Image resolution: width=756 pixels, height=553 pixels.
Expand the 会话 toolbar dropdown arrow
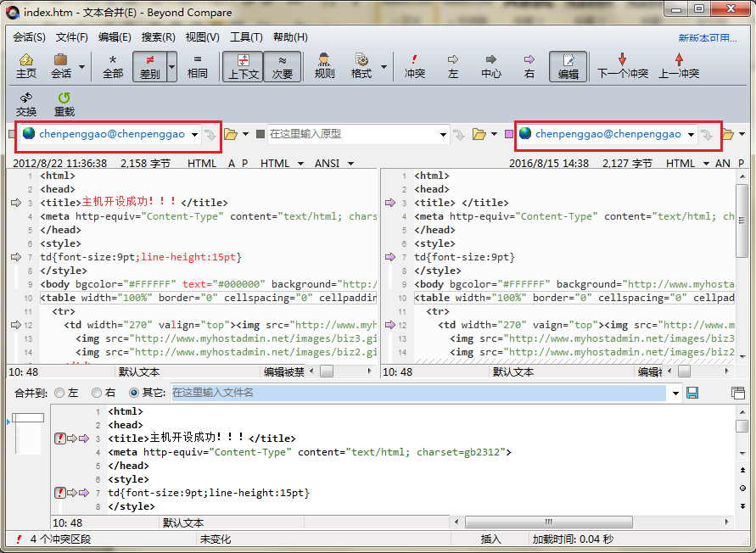coord(82,66)
